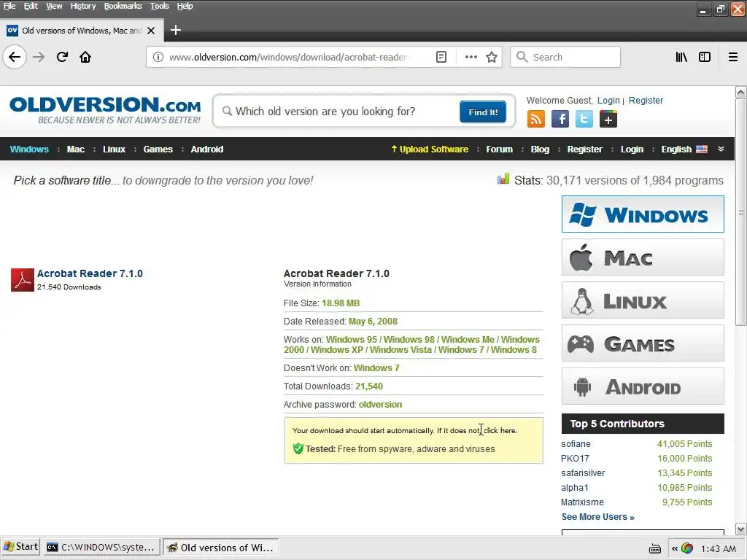The height and width of the screenshot is (560, 747).
Task: Click Login in the dark nav bar
Action: (x=632, y=149)
